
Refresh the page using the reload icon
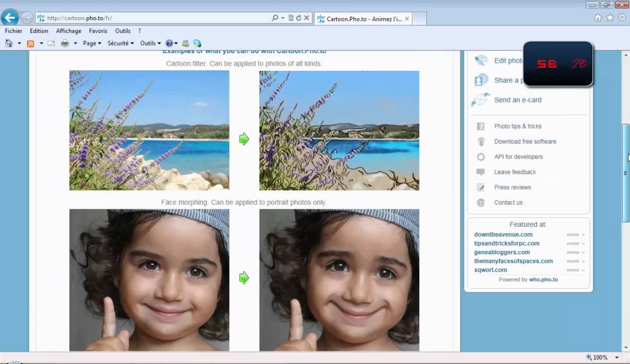(298, 18)
